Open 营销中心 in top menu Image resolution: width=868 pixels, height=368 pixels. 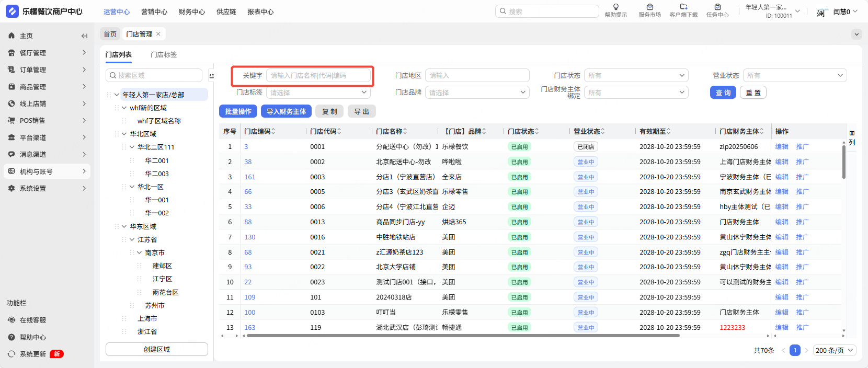pyautogui.click(x=154, y=11)
